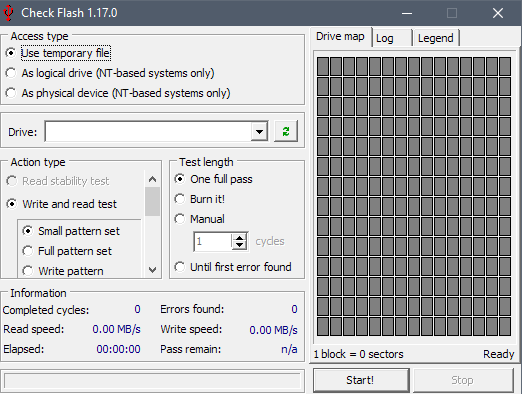Decrease the cycles spinner value
The image size is (523, 394).
(239, 246)
